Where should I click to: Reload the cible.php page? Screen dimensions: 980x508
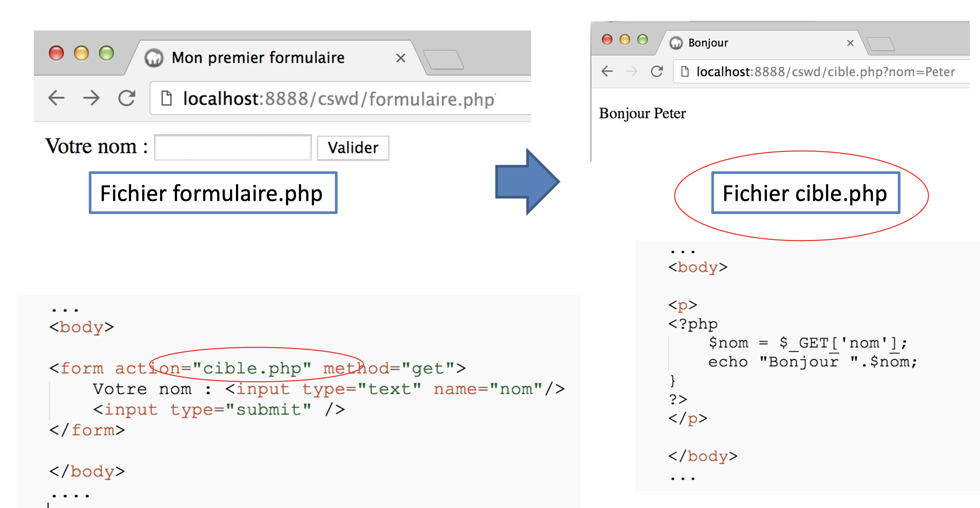click(657, 71)
